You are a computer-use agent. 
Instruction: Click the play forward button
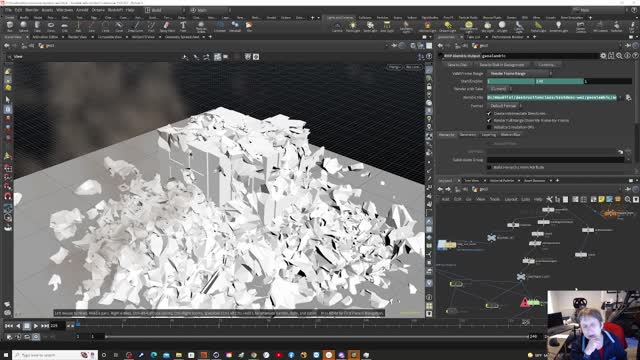pyautogui.click(x=36, y=326)
